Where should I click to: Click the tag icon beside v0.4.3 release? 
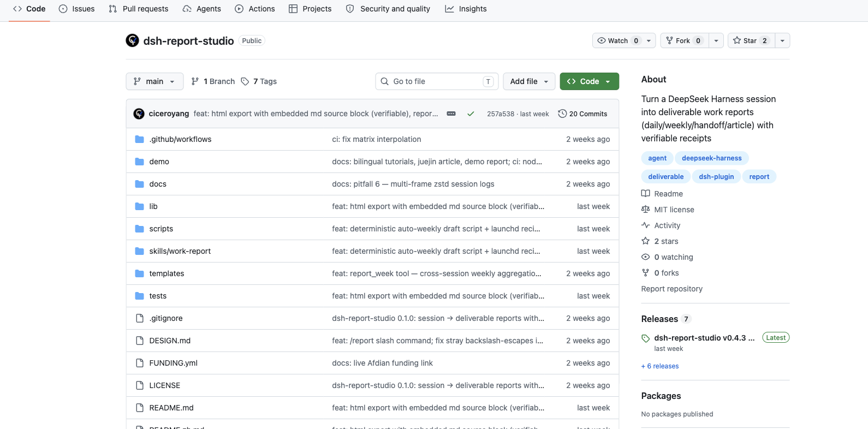click(x=646, y=338)
